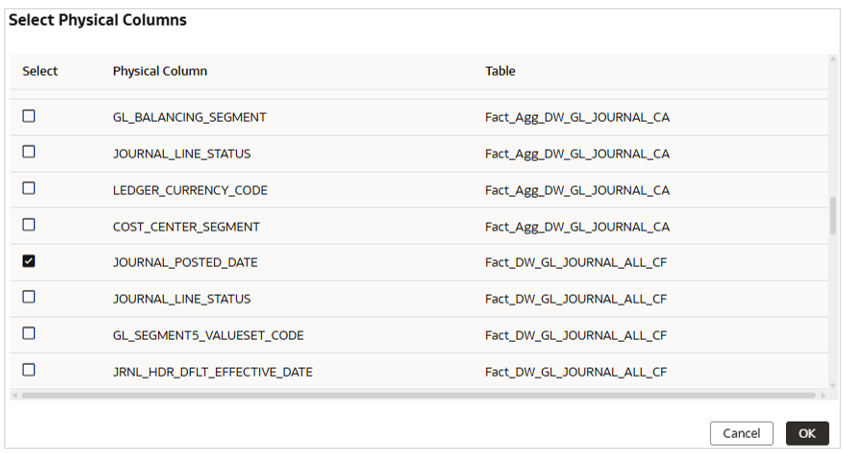Enable the COST_CENTER_SEGMENT checkbox
This screenshot has height=453, width=843.
(x=29, y=225)
